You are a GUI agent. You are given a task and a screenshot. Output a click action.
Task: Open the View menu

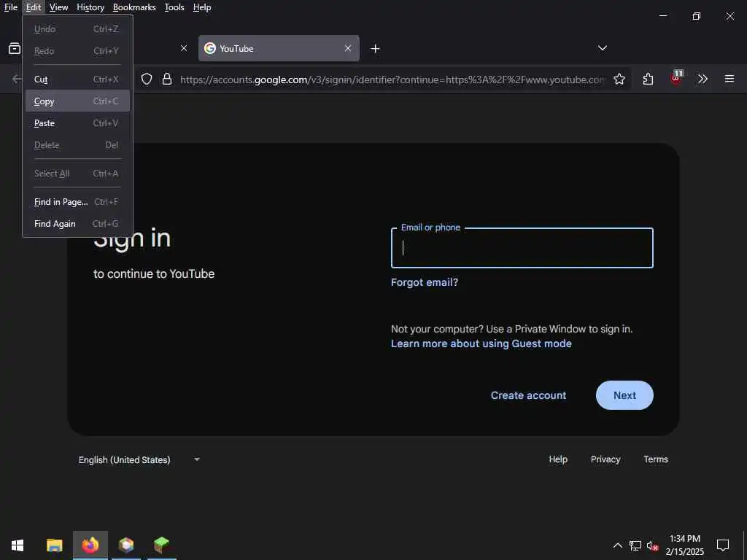pyautogui.click(x=58, y=7)
